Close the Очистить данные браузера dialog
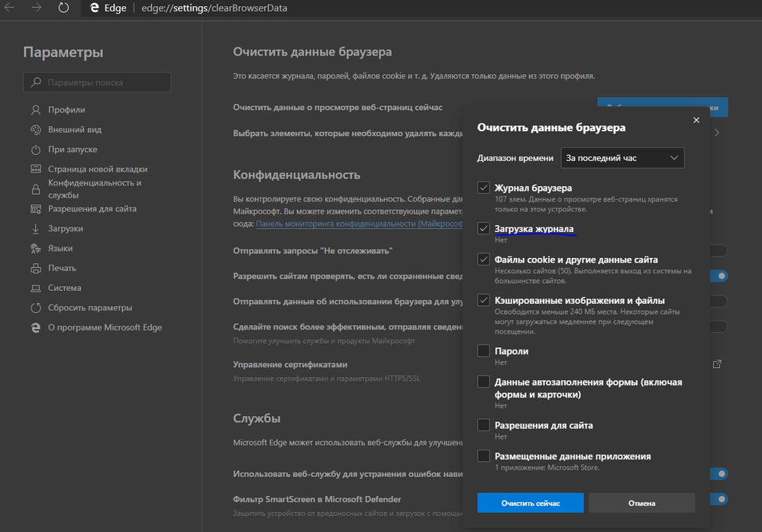The width and height of the screenshot is (762, 532). pos(696,120)
